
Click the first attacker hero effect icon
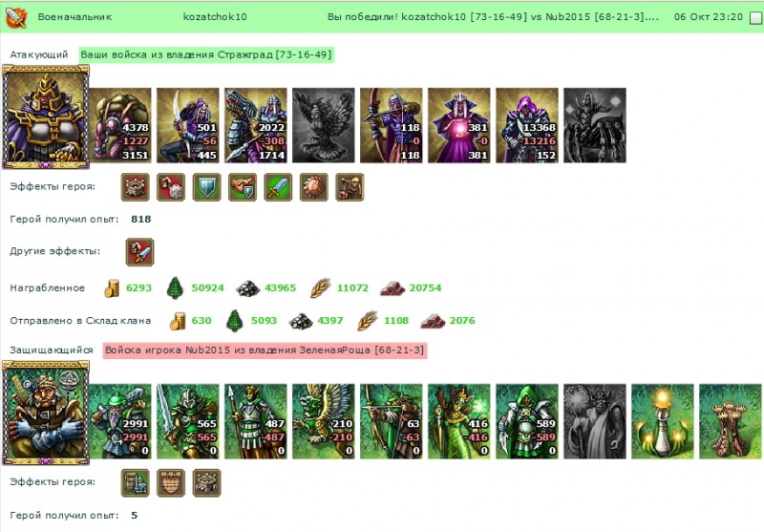pos(135,187)
